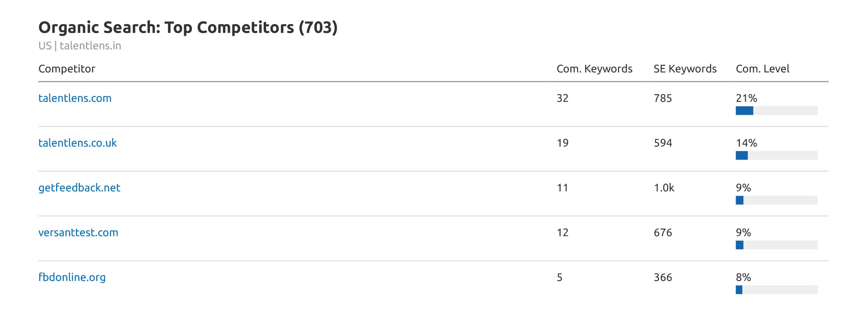Click the US | talentlens.in subtitle
The width and height of the screenshot is (868, 317).
(80, 46)
